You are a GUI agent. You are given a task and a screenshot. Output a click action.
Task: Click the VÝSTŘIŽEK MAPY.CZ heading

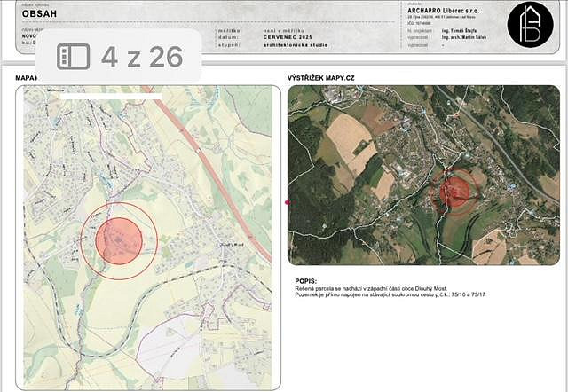[320, 78]
